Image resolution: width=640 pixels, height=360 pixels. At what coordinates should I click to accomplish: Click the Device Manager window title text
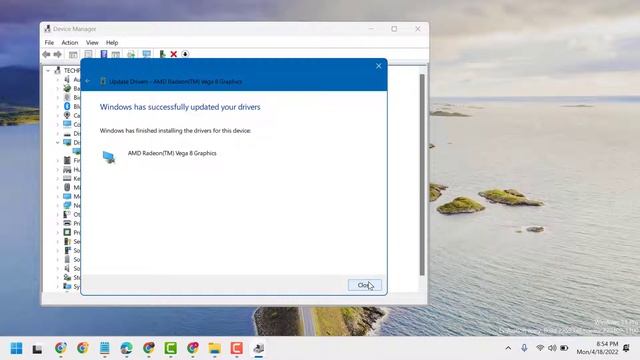pyautogui.click(x=75, y=29)
